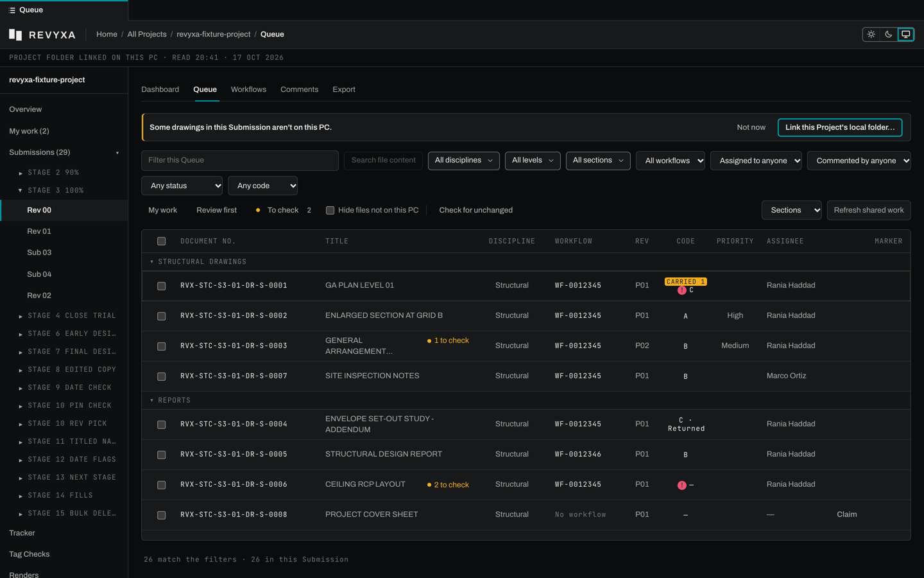
Task: Collapse the REPORTS group
Action: tap(151, 401)
